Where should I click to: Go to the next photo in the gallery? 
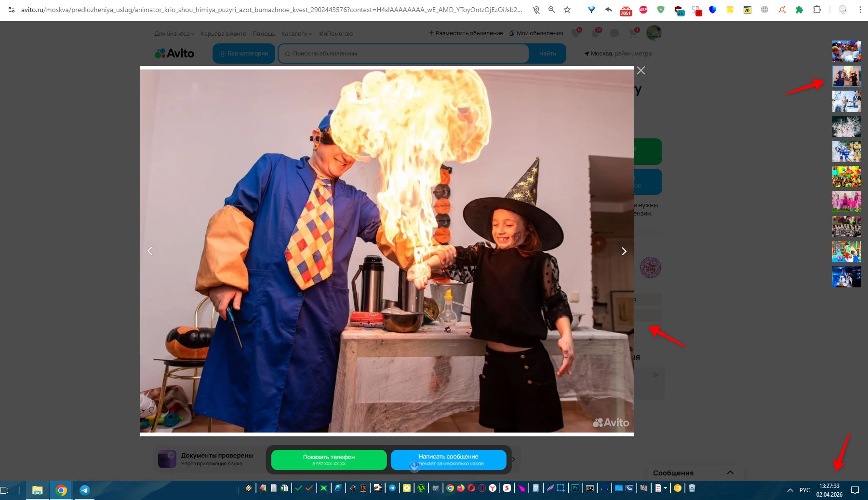pos(624,251)
